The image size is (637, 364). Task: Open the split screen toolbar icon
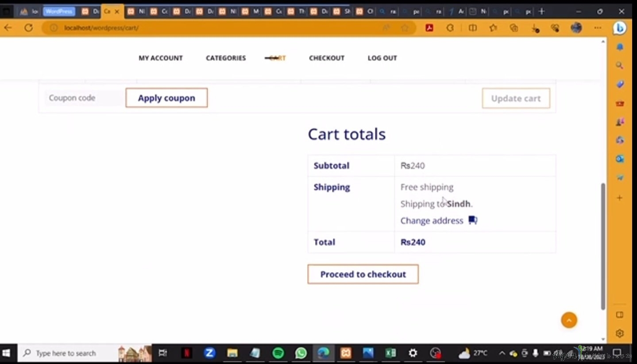click(473, 28)
